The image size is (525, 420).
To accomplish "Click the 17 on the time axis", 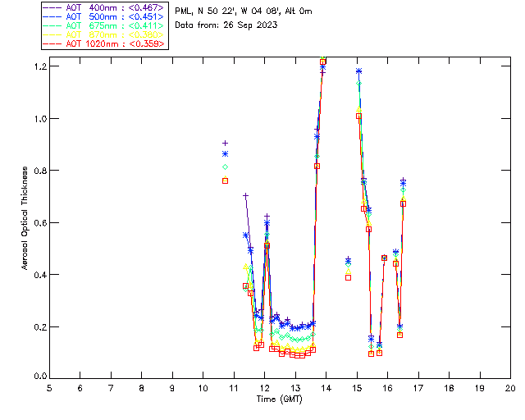I will point(418,389).
